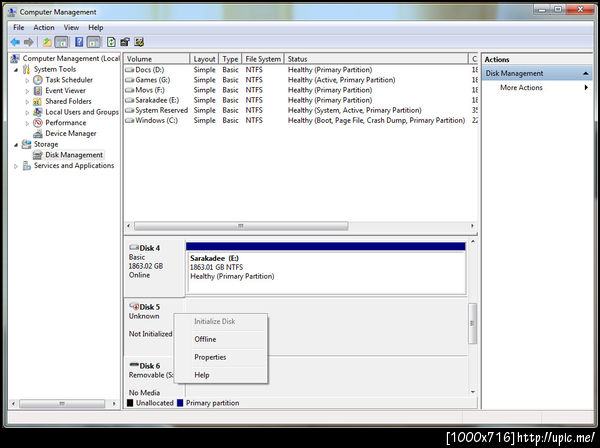
Task: Select the Sarakadee (E:) partition block
Action: coord(326,268)
